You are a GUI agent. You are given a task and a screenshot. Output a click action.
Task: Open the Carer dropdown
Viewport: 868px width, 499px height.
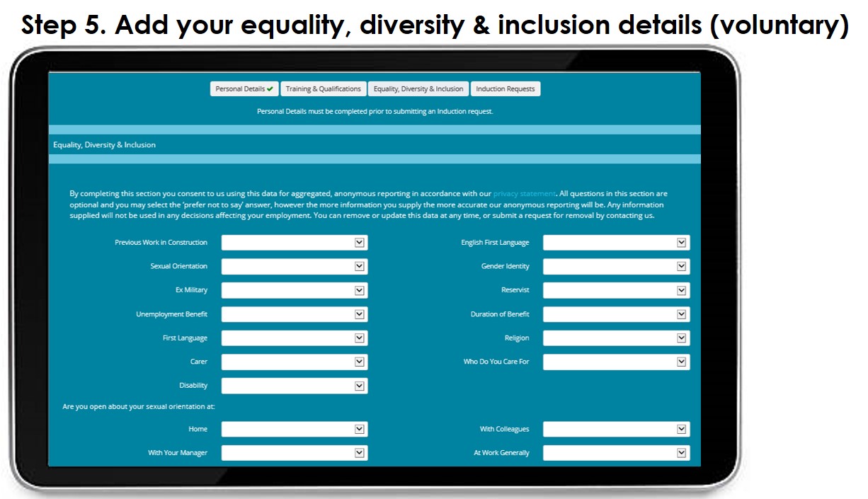tap(295, 362)
